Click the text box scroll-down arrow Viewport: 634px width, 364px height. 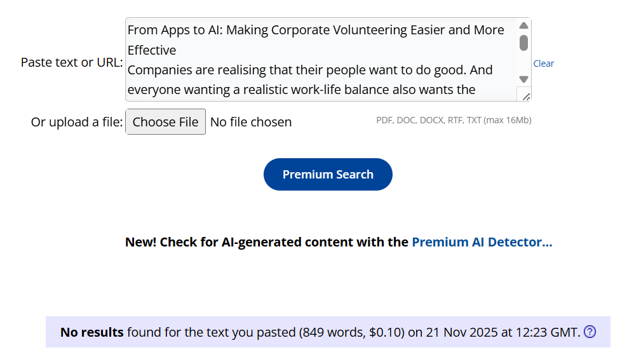(523, 79)
